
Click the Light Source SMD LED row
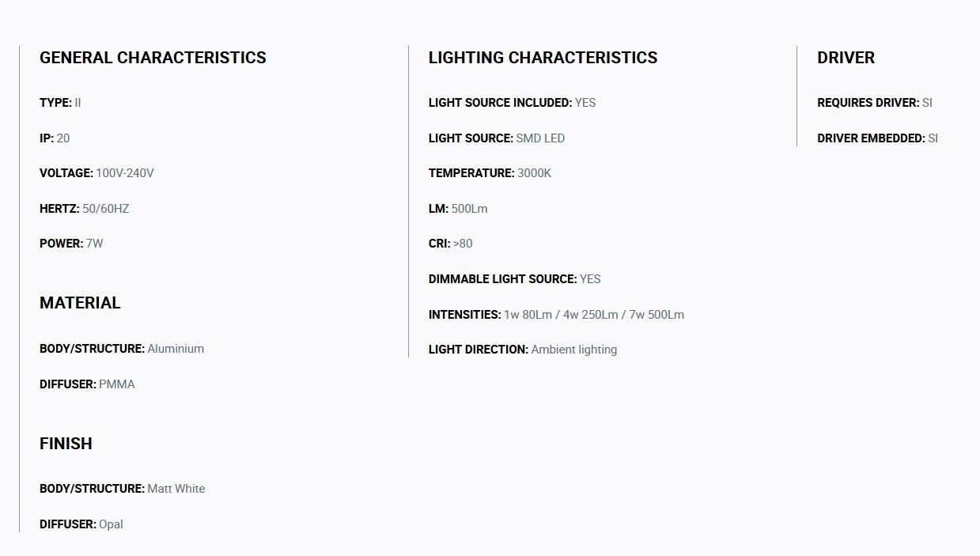click(497, 138)
